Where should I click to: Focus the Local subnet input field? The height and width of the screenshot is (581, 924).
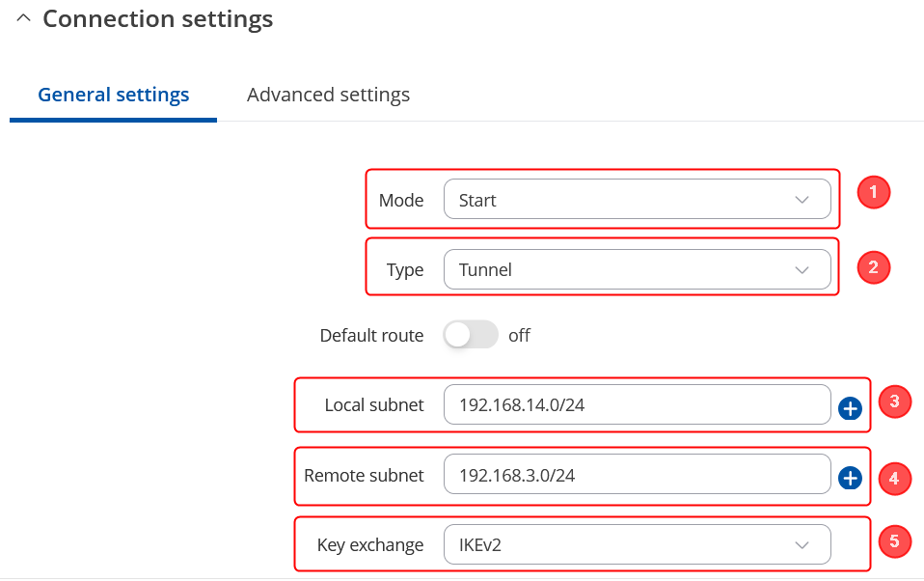pyautogui.click(x=637, y=404)
